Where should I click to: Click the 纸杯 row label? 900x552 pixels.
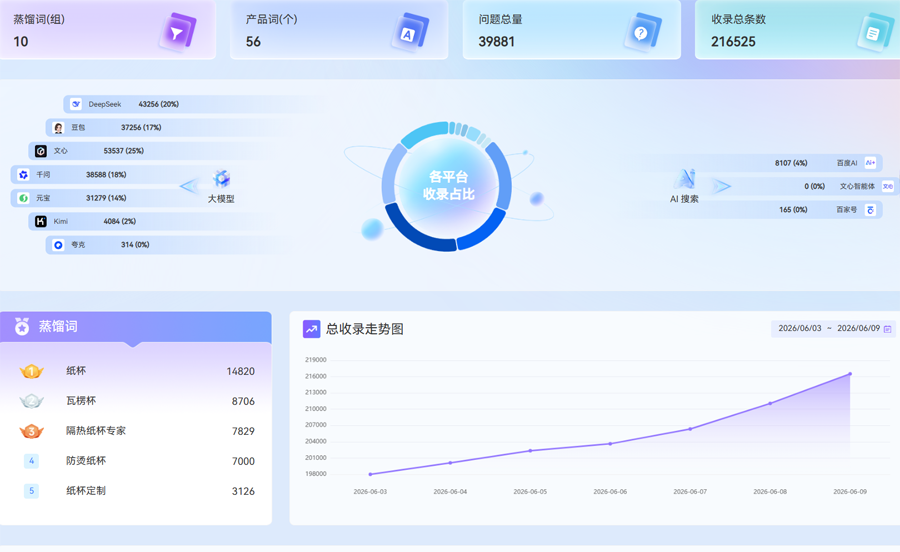[76, 371]
